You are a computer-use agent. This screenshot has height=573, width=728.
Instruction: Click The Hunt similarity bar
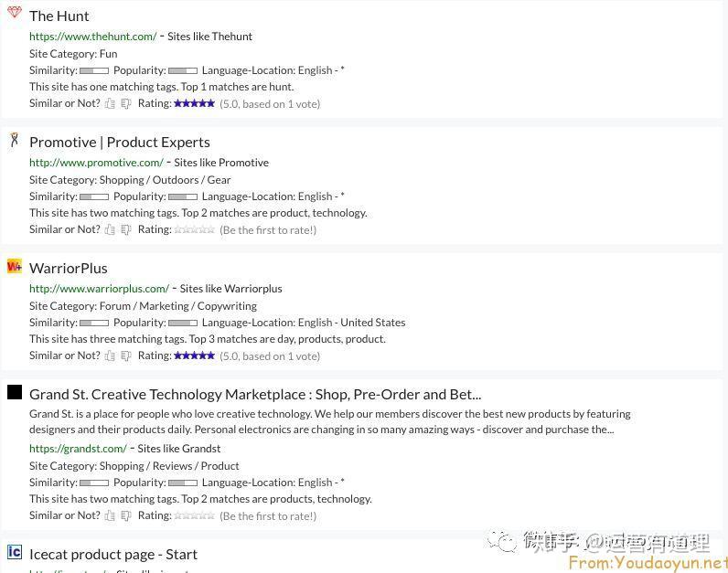pyautogui.click(x=94, y=70)
